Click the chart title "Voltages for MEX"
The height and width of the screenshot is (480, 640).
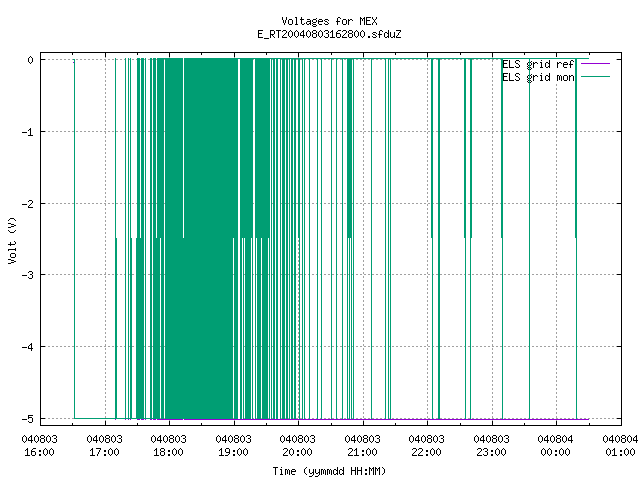329,21
